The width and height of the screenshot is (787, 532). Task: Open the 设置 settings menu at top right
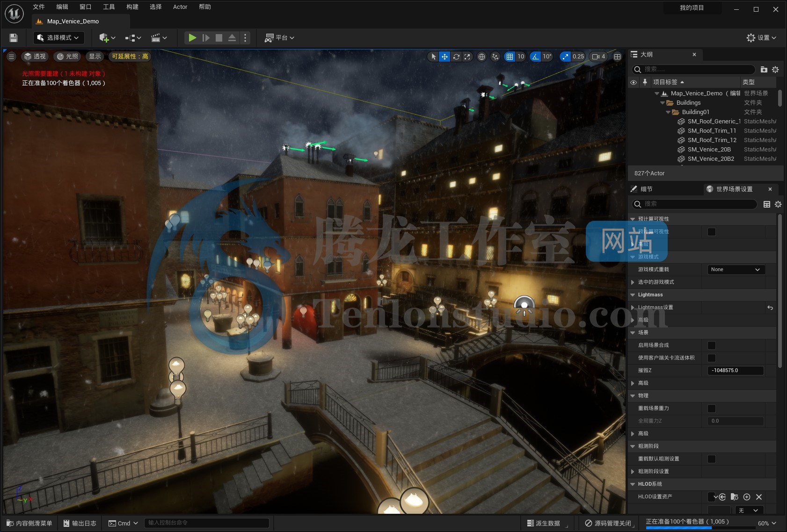761,38
